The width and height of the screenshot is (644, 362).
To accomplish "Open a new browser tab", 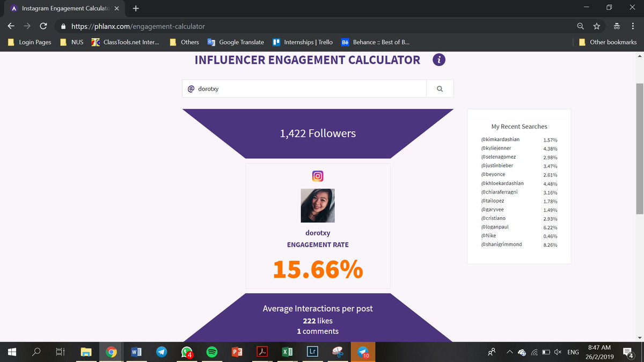I will tap(135, 9).
